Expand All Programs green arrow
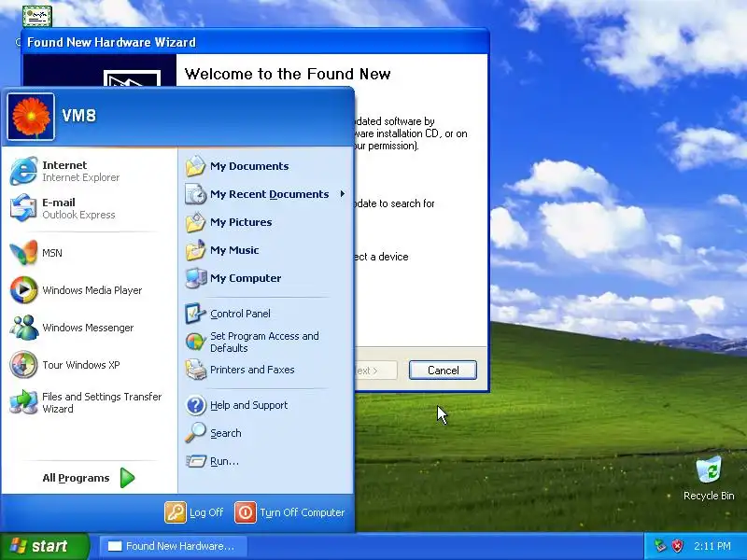747x560 pixels. (x=127, y=478)
